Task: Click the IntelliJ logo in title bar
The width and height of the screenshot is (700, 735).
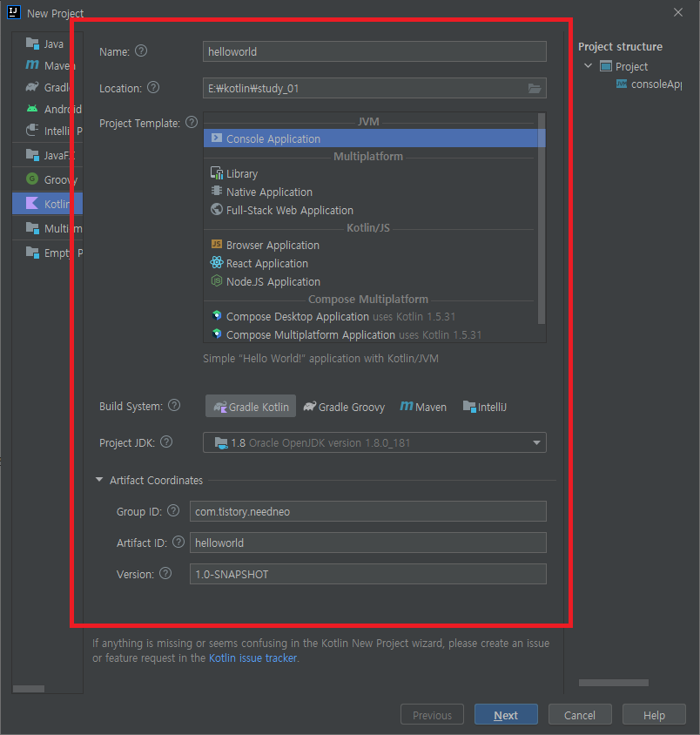Action: [x=14, y=12]
